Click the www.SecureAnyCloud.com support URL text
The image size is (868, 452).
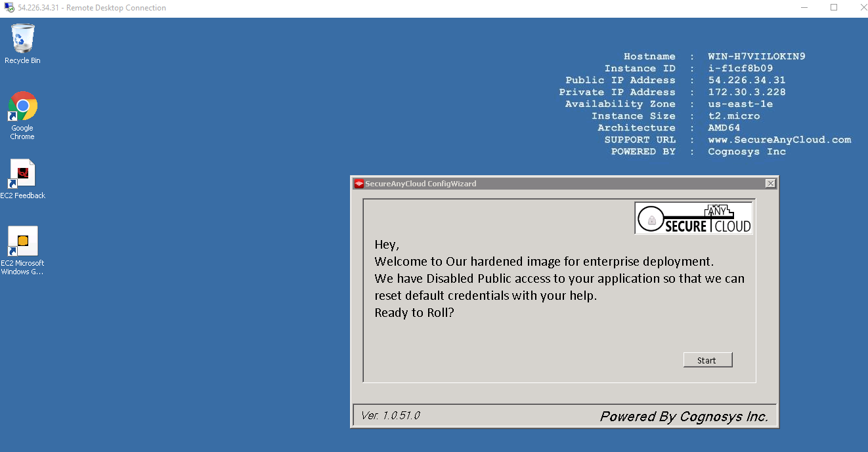tap(779, 140)
